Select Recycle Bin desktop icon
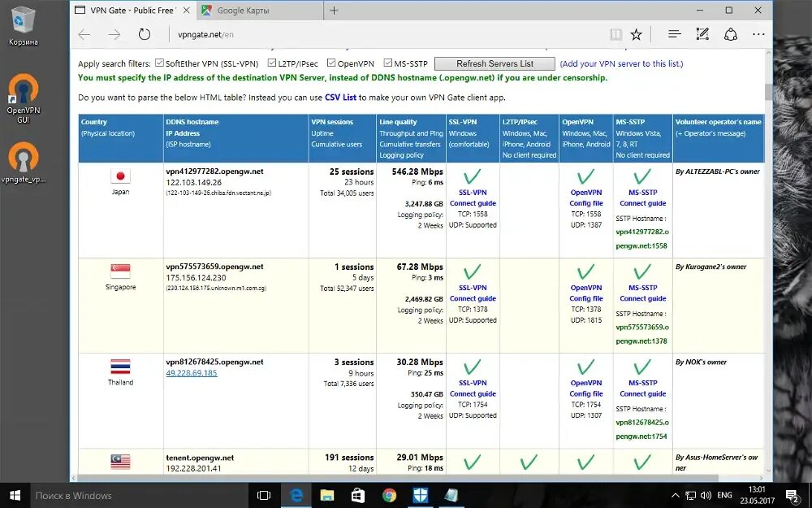The height and width of the screenshot is (508, 812). pos(24,26)
